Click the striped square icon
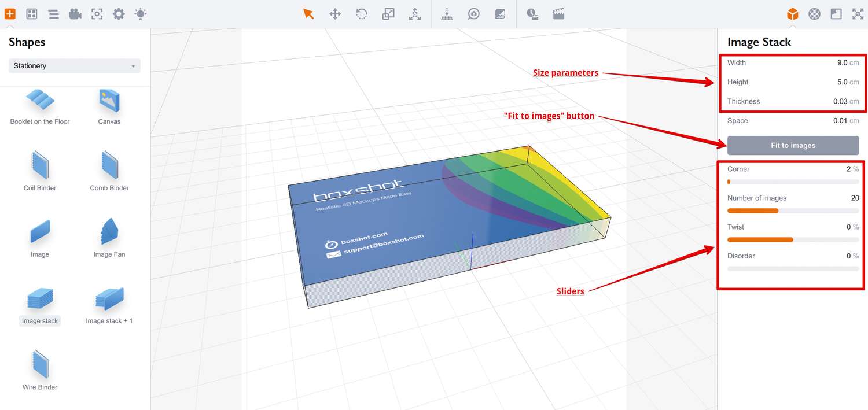This screenshot has width=868, height=410. pos(501,14)
